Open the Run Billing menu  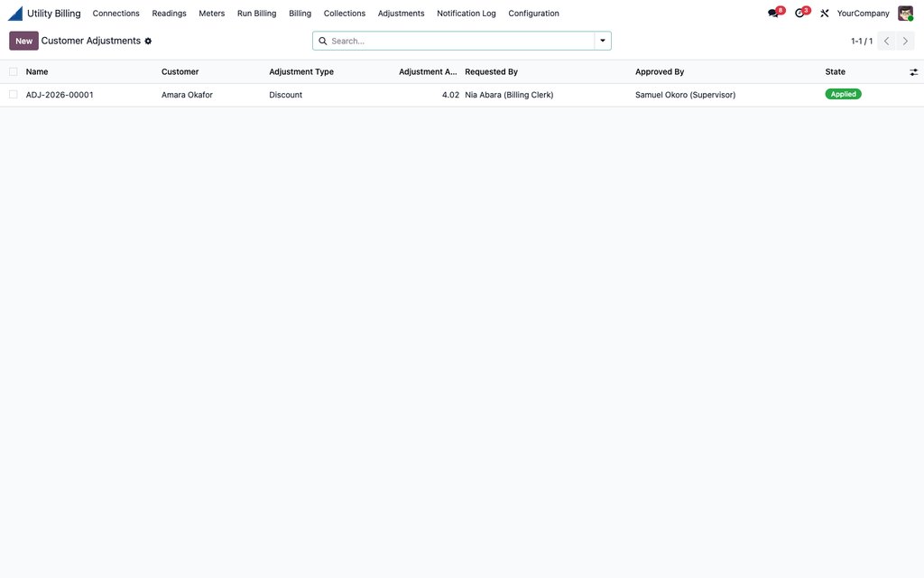click(x=257, y=13)
